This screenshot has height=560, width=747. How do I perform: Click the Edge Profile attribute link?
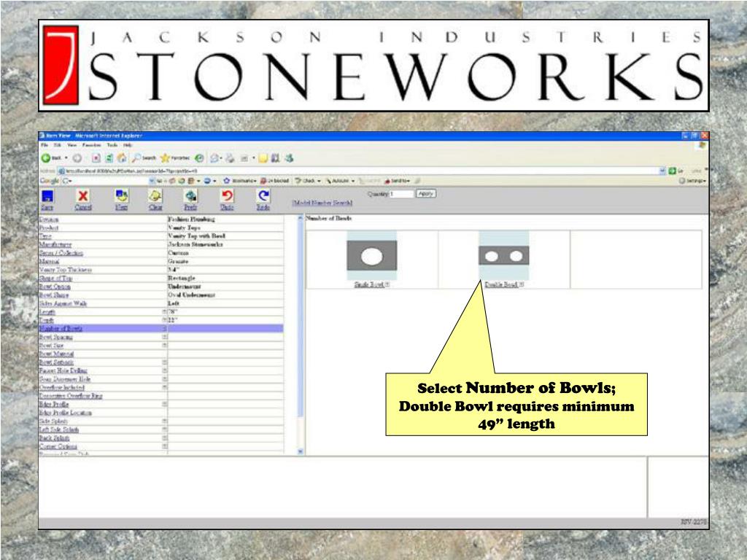[54, 404]
